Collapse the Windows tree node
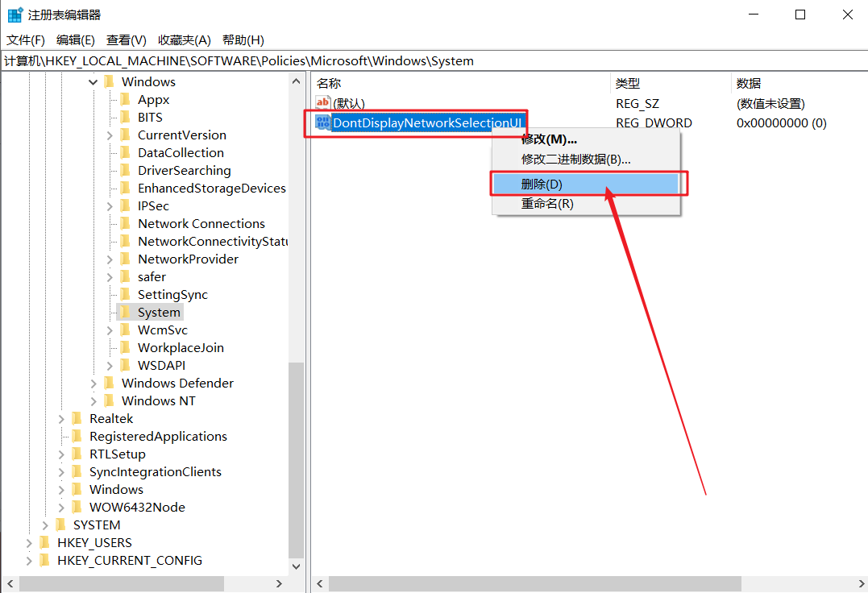Screen dimensions: 868x593 tap(93, 82)
